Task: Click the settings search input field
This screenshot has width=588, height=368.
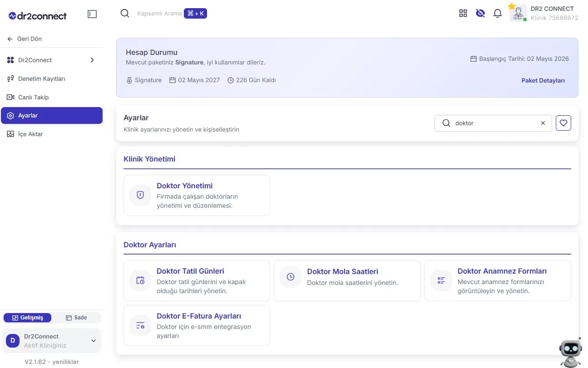Action: point(493,123)
